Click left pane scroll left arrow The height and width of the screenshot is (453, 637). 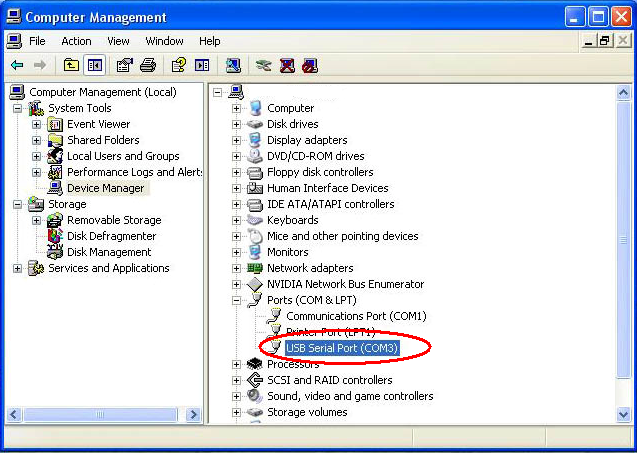(14, 414)
